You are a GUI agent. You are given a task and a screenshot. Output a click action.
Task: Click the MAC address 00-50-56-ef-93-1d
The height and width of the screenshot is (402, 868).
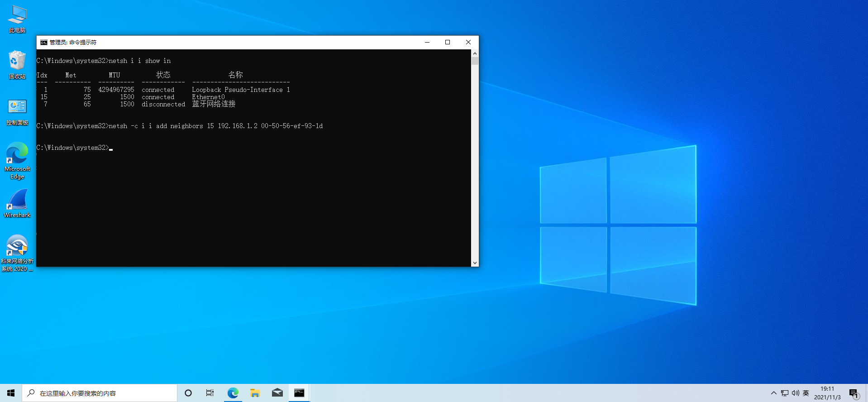click(292, 126)
